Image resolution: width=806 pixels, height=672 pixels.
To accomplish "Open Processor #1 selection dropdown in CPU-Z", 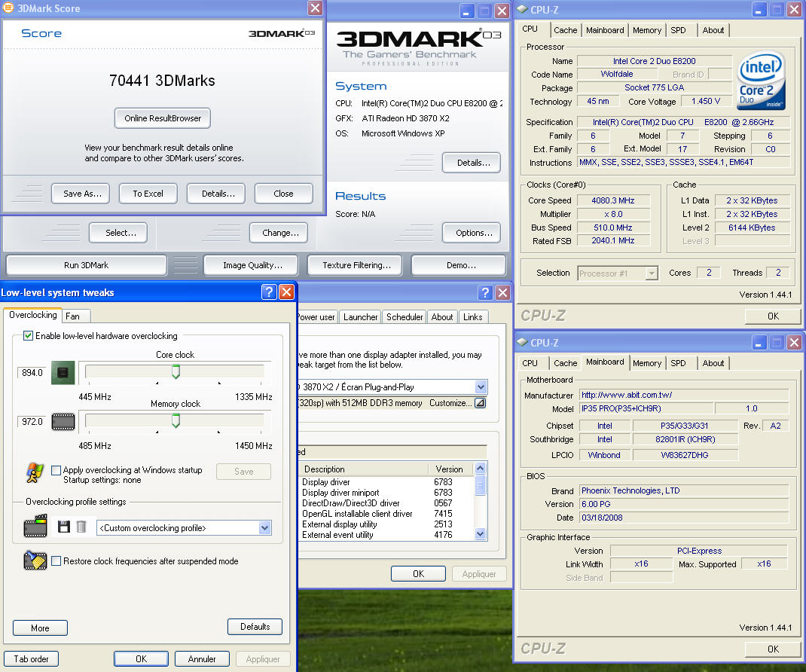I will coord(652,273).
